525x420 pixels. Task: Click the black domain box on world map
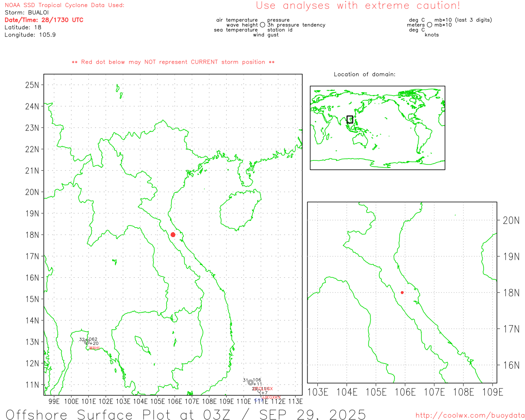pos(349,119)
